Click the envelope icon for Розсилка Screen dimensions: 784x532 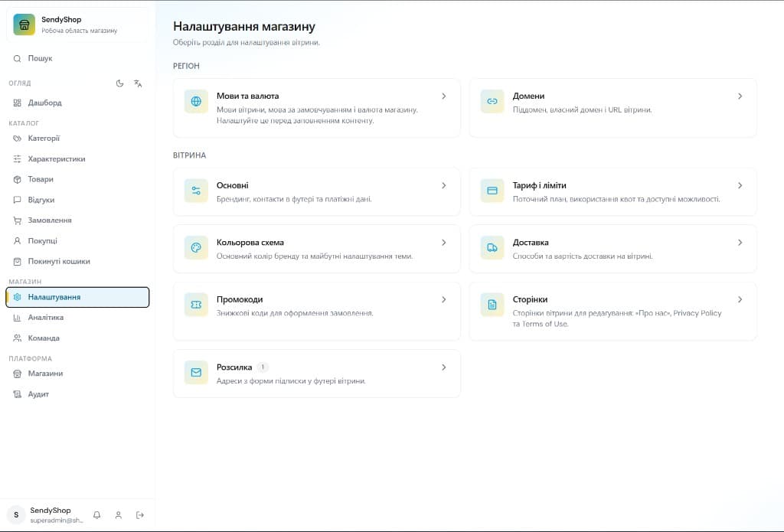pyautogui.click(x=196, y=373)
